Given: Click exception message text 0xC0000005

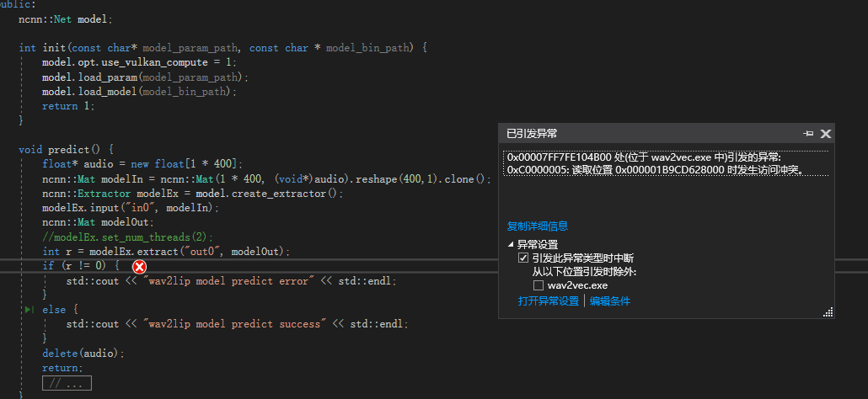Looking at the screenshot, I should [x=656, y=170].
